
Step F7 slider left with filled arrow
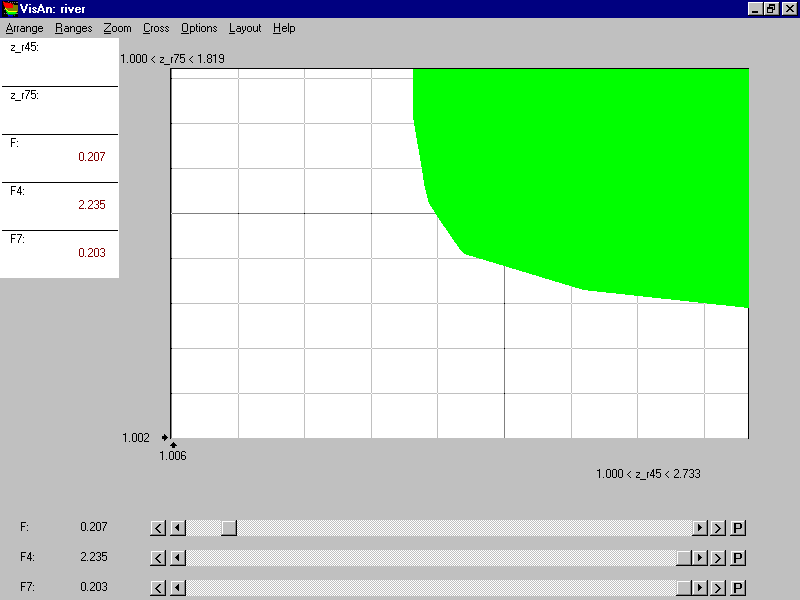coord(178,588)
